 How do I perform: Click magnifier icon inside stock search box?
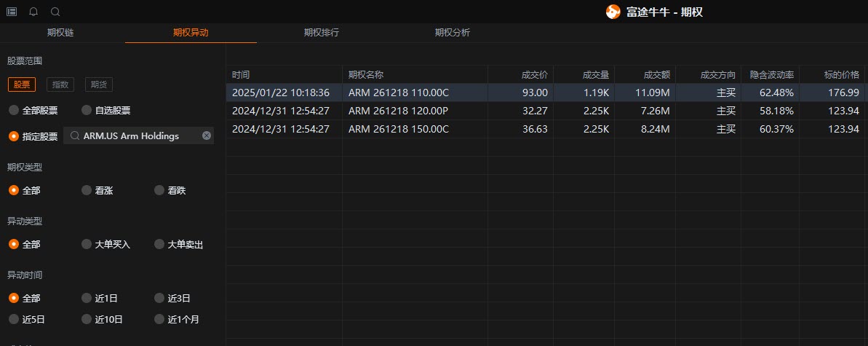pyautogui.click(x=75, y=135)
